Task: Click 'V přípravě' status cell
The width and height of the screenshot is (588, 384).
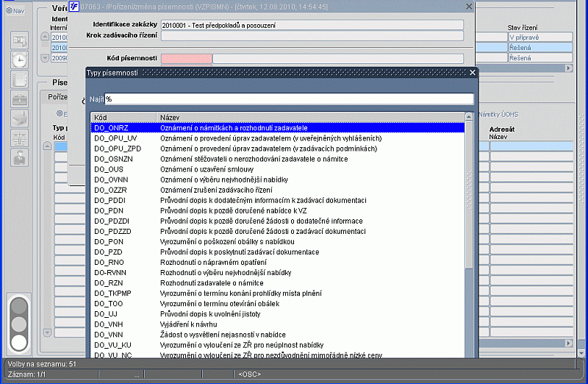Action: click(x=540, y=38)
